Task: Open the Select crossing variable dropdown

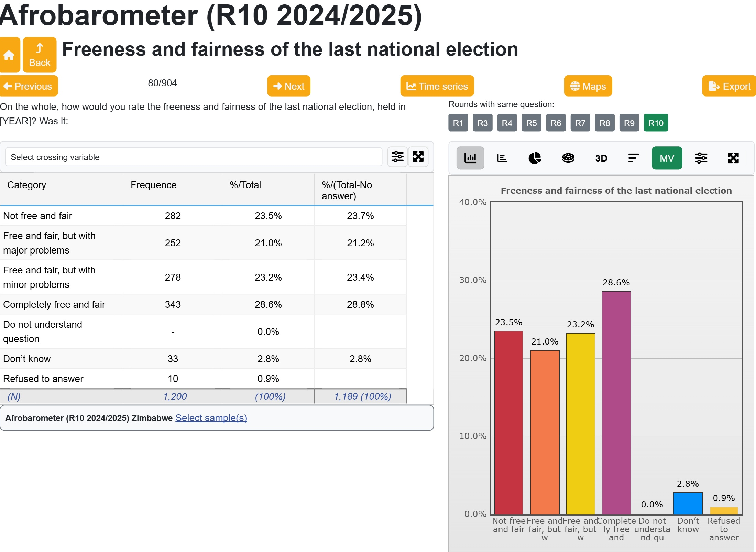Action: [x=194, y=157]
